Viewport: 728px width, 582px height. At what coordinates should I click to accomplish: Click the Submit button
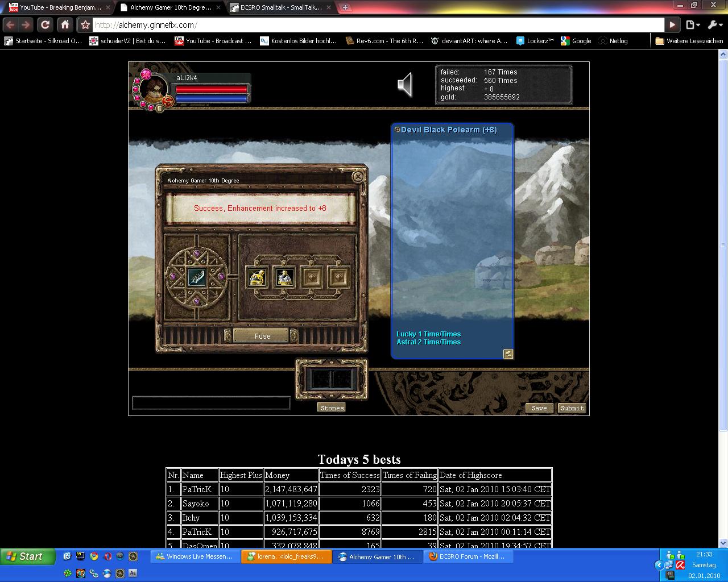pyautogui.click(x=572, y=408)
